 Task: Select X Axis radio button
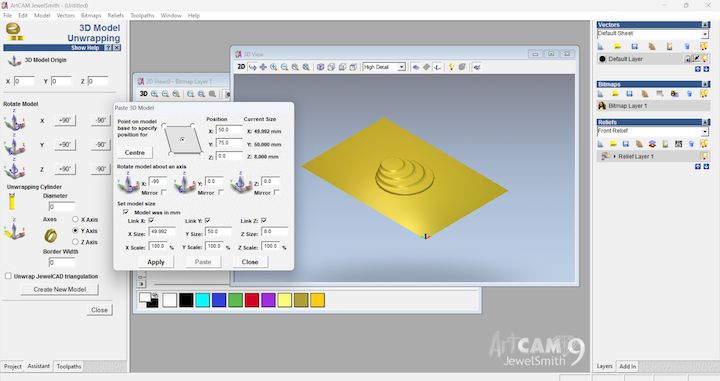coord(75,219)
